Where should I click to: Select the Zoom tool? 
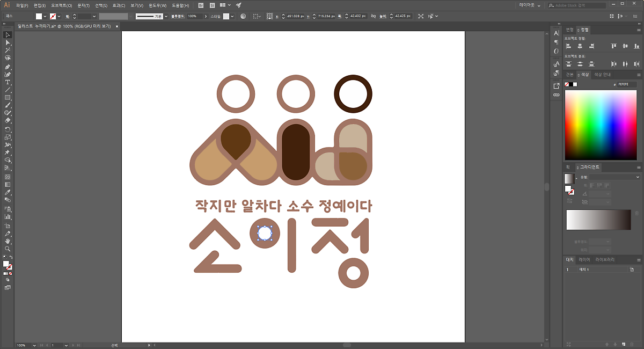pyautogui.click(x=8, y=249)
